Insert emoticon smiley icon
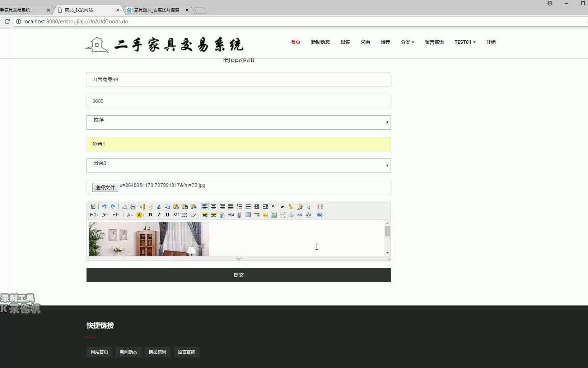The width and height of the screenshot is (588, 368). pos(265,215)
